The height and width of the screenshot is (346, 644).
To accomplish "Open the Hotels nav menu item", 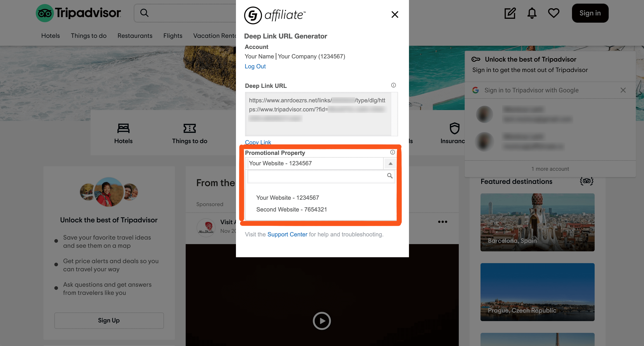I will click(x=50, y=36).
